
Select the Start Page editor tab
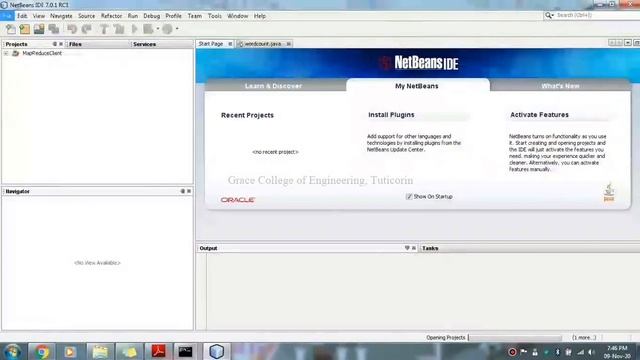coord(211,44)
